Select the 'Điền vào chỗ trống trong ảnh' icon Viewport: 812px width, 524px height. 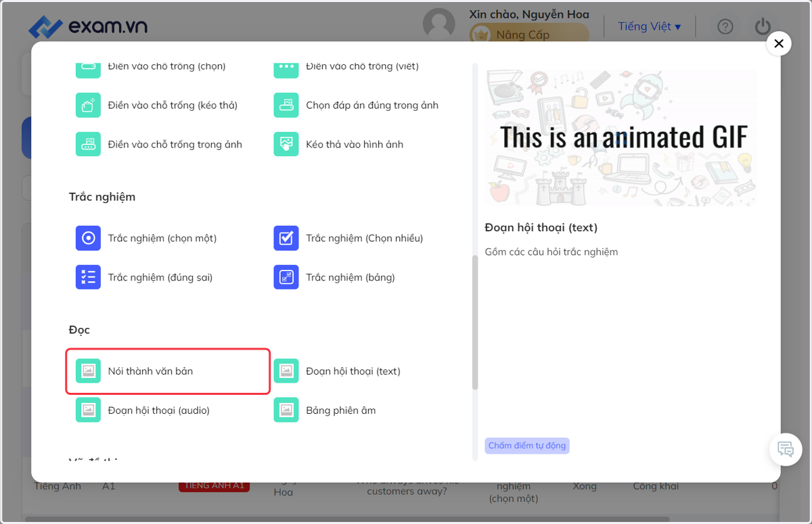88,144
